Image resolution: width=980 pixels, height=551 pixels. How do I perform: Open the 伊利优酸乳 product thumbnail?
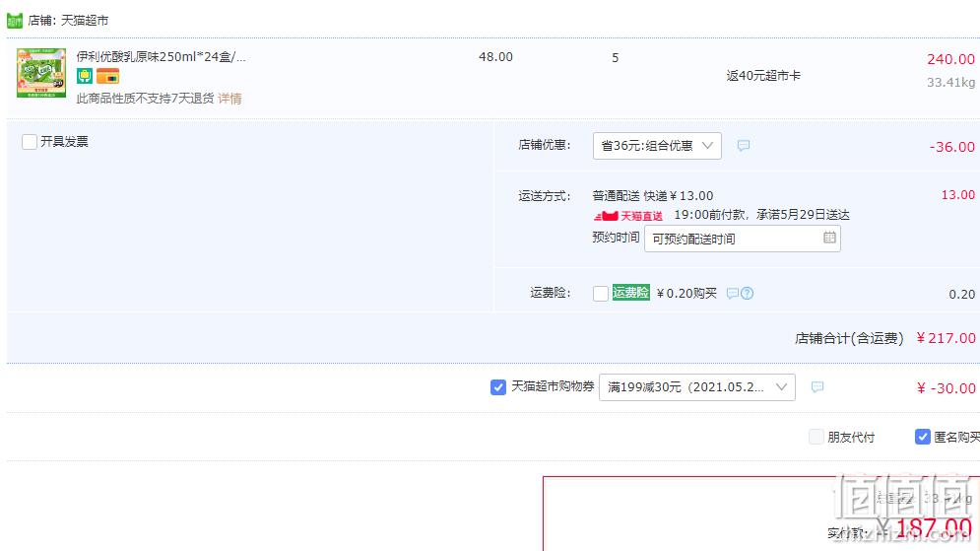coord(41,73)
